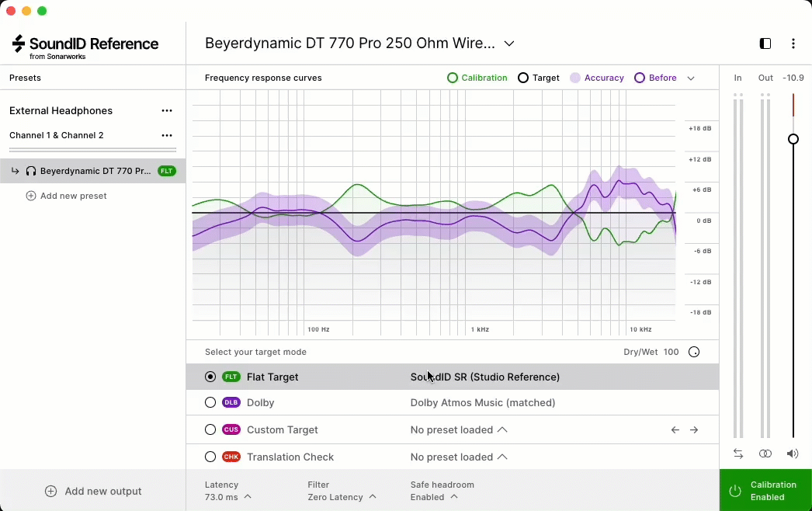Click the Beyerdynamic DT 770 Pro device title
Viewport: 812px width, 511px height.
tap(350, 43)
